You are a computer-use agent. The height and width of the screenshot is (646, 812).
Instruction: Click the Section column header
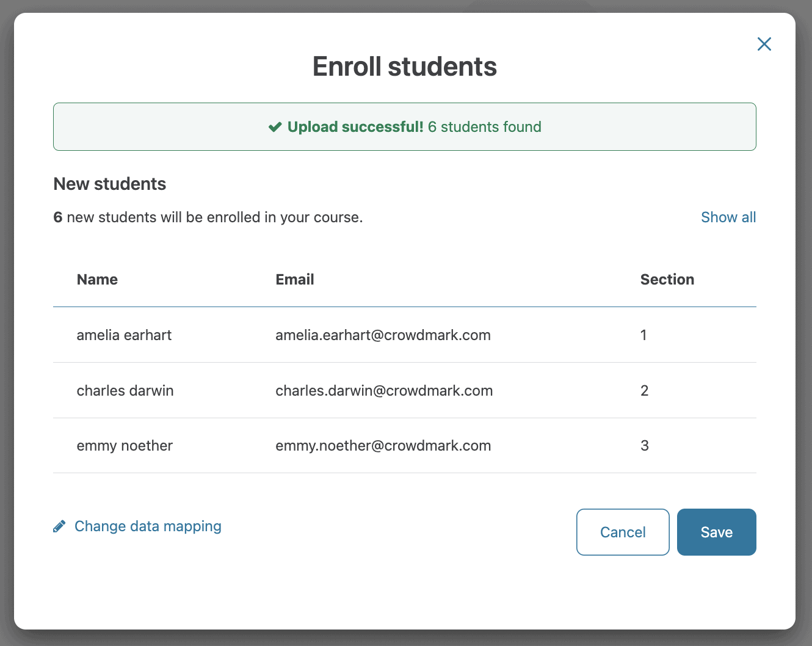[667, 280]
